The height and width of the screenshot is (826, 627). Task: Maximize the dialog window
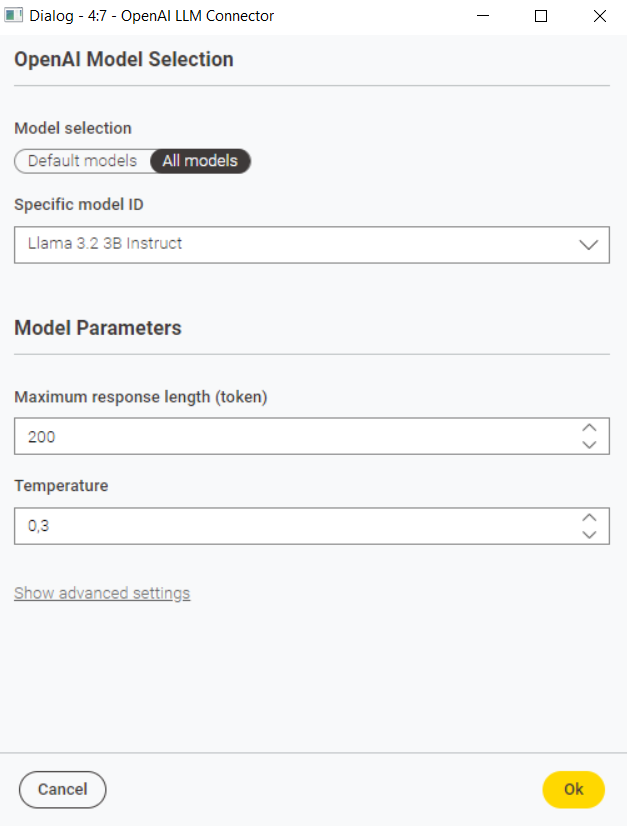click(x=540, y=16)
